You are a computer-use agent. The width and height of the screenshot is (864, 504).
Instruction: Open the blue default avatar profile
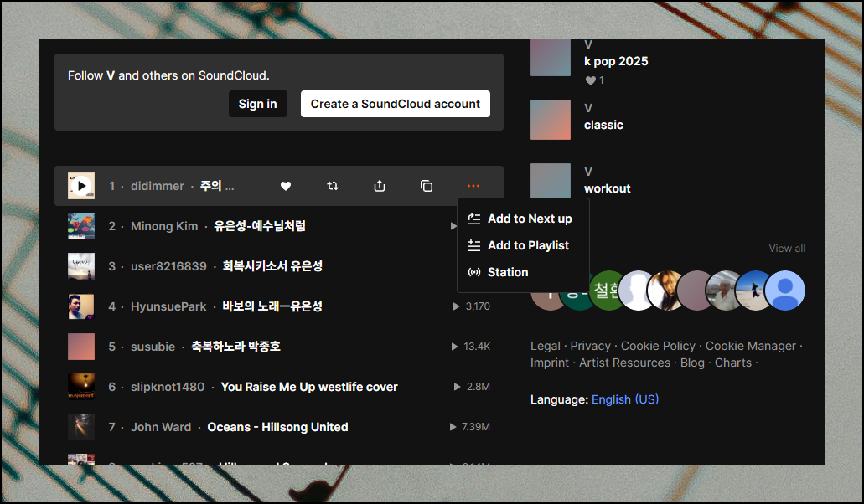click(785, 291)
